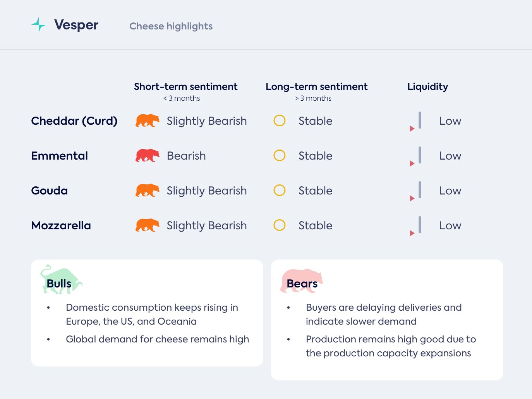Image resolution: width=532 pixels, height=399 pixels.
Task: Click the yellow Stable circle for Cheddar (Curd)
Action: tap(280, 121)
